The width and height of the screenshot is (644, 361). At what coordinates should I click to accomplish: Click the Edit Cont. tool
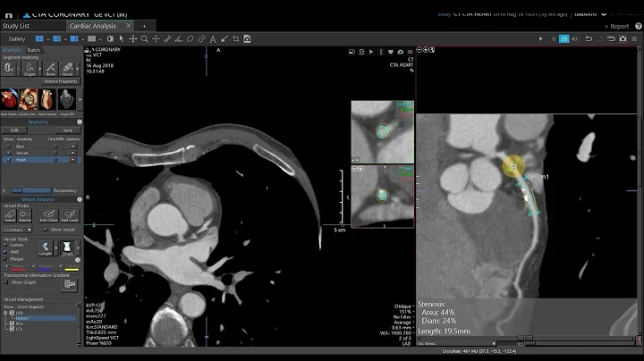pos(70,215)
